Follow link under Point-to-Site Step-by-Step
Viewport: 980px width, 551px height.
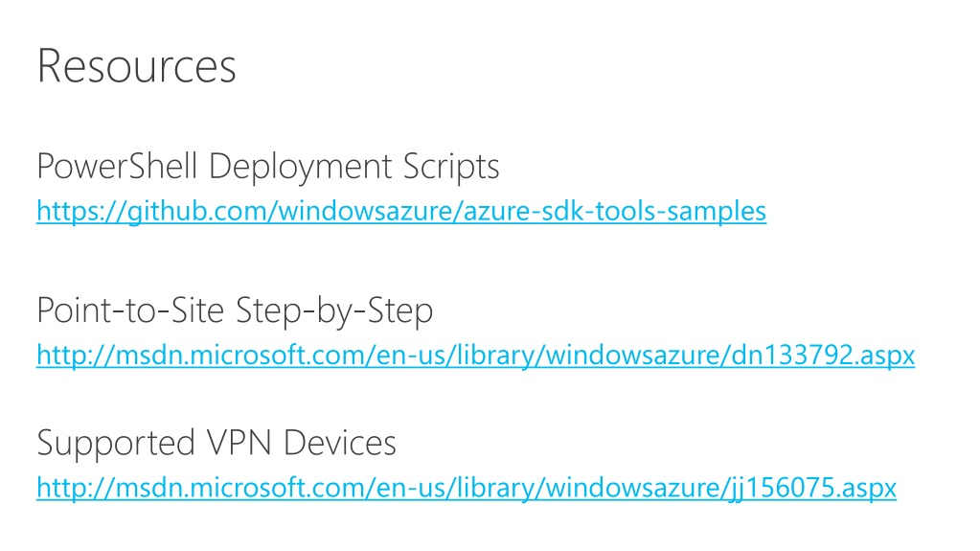click(x=475, y=356)
